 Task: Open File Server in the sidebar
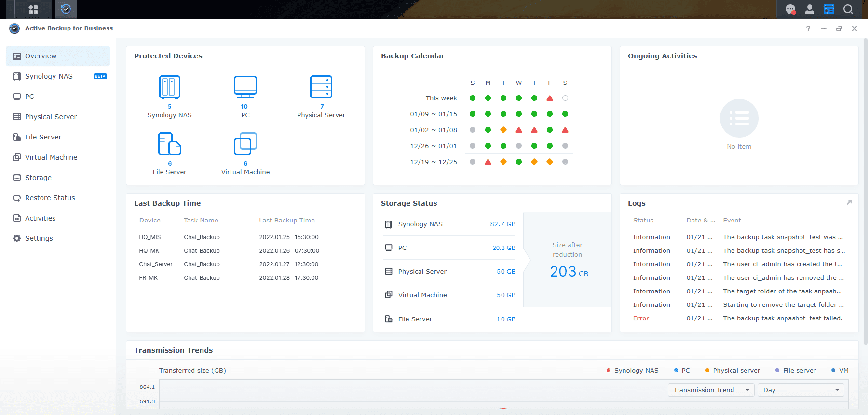tap(58, 137)
